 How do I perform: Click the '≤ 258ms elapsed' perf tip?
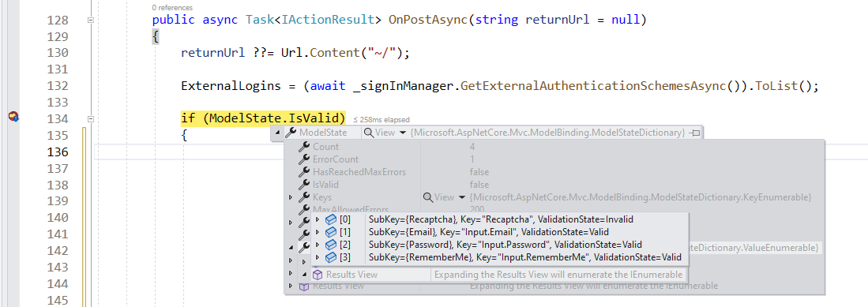click(x=381, y=119)
